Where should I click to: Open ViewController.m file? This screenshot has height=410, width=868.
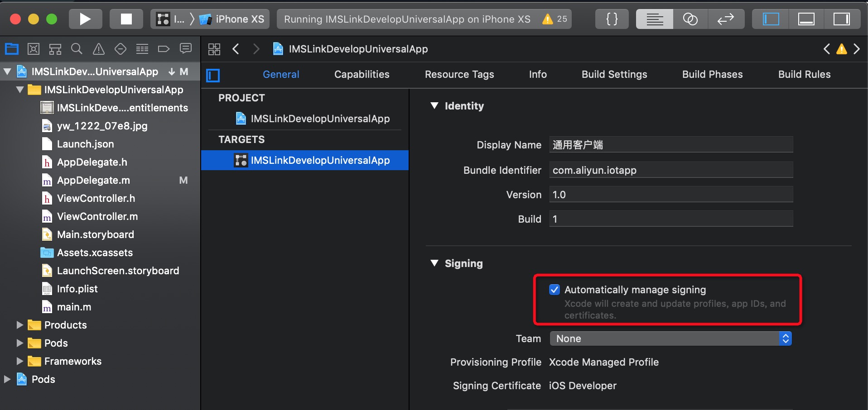click(89, 216)
